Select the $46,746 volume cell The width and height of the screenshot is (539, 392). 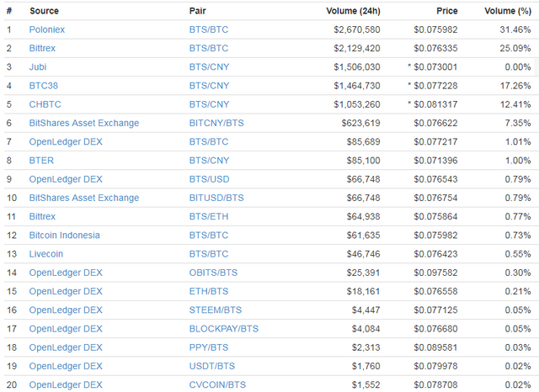pos(363,254)
